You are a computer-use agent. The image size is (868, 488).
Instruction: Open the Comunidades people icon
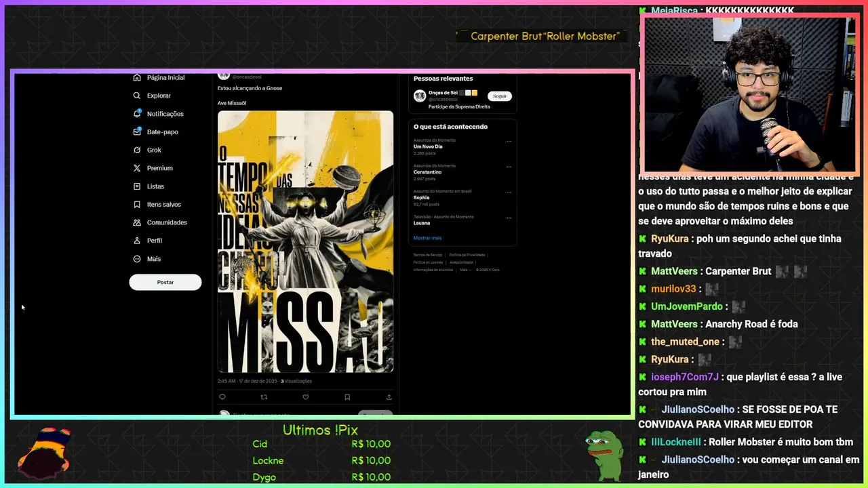click(137, 222)
